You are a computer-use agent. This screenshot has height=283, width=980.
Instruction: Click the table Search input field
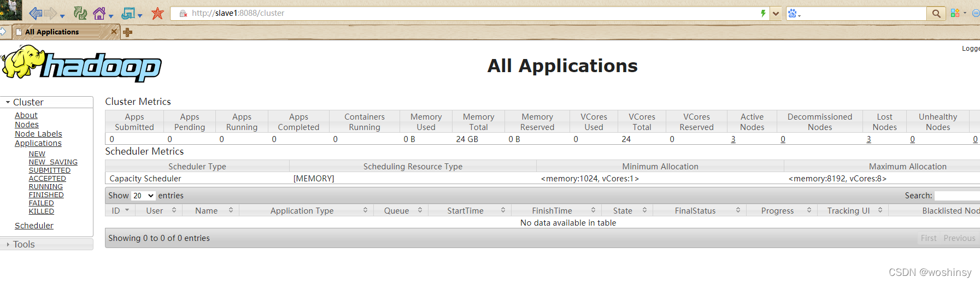pyautogui.click(x=957, y=196)
